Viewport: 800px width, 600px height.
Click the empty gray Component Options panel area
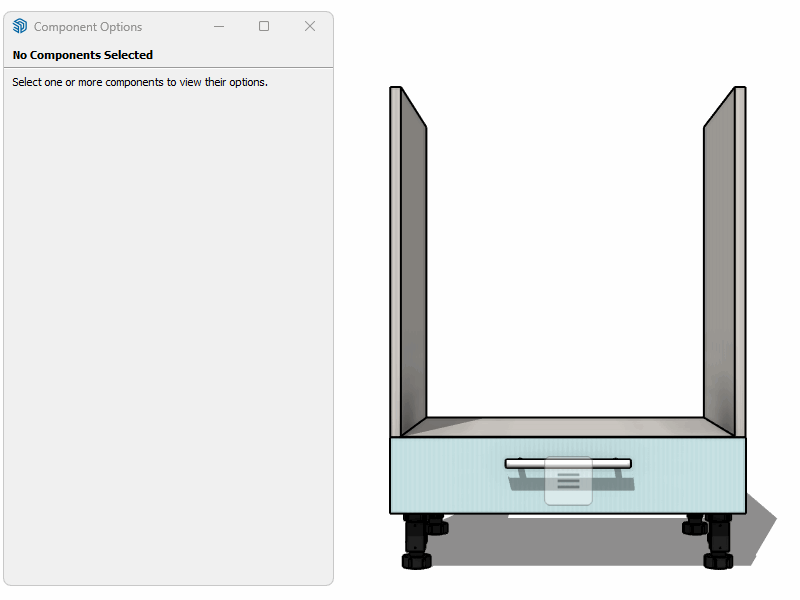(x=168, y=330)
